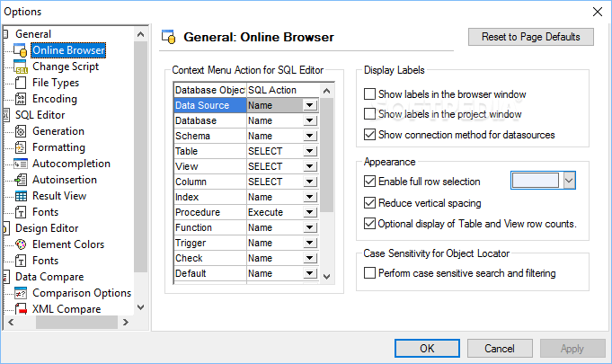Viewport: 612px width, 364px height.
Task: Select the Data Source row cell
Action: click(208, 106)
